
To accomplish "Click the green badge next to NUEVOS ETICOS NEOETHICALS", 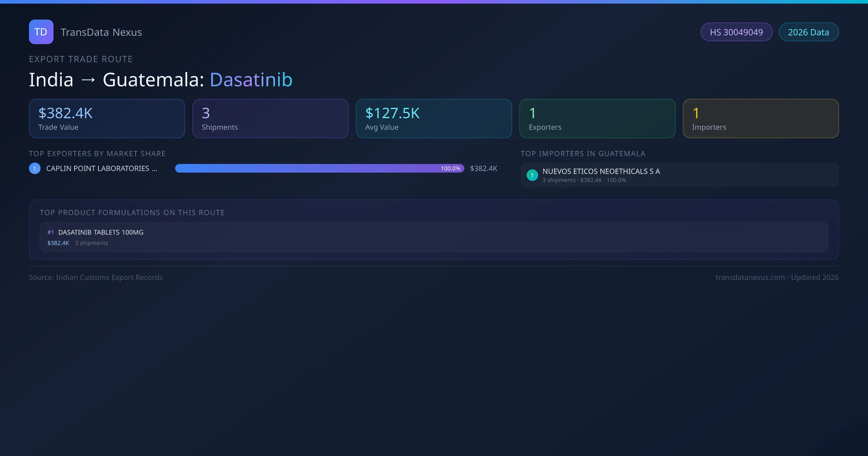I will click(x=532, y=175).
